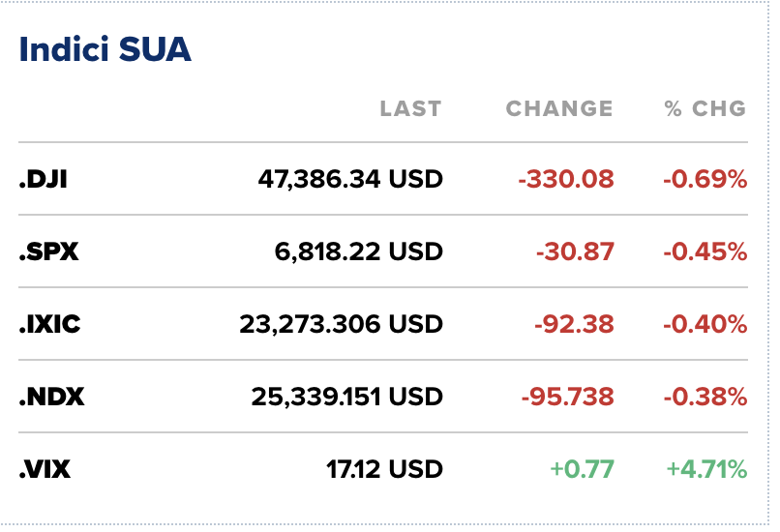Click the Indici SUA heading

tap(105, 50)
